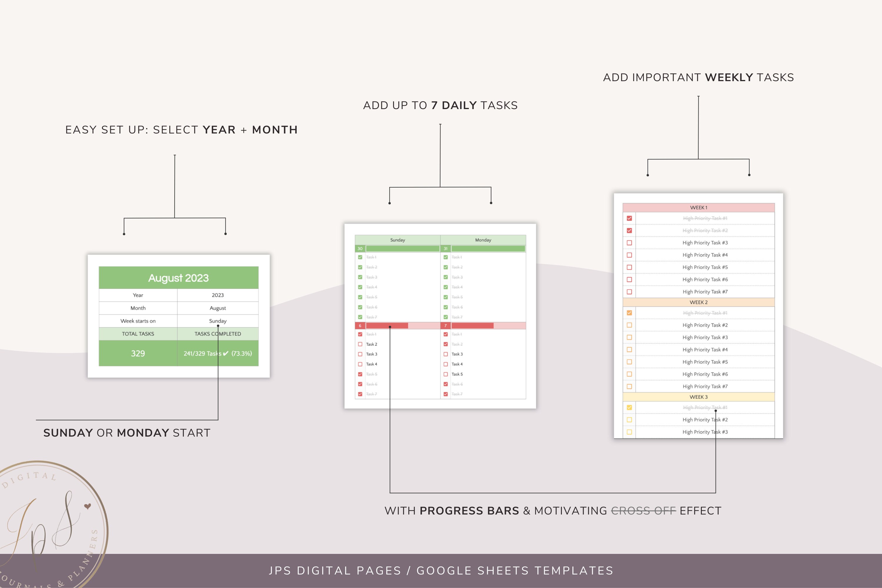Viewport: 882px width, 588px height.
Task: Select the Sunday column header
Action: 397,240
